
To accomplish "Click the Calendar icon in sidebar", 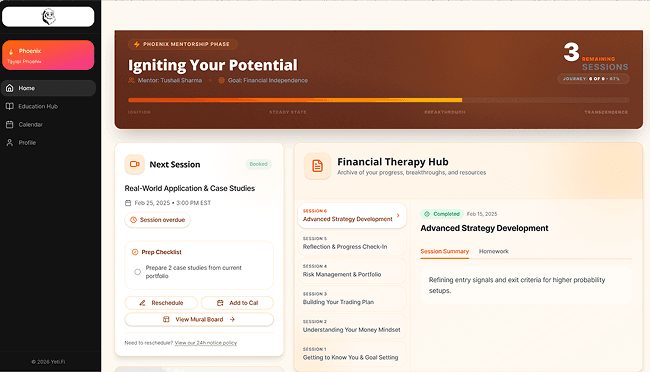I will pos(10,124).
